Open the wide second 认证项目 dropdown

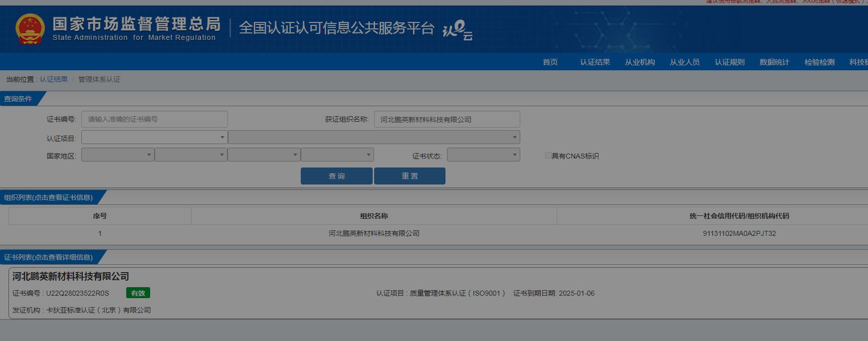374,137
